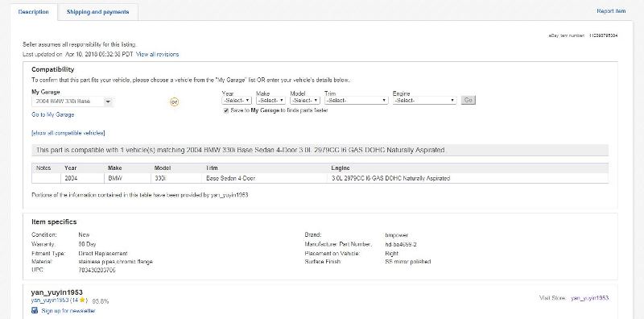This screenshot has width=644, height=319.
Task: Click the Make column header
Action: 115,168
